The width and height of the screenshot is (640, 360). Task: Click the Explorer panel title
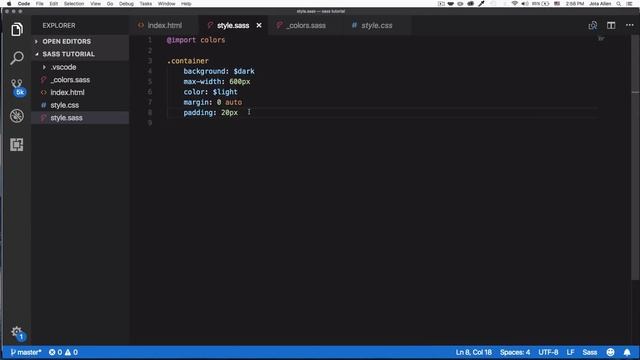(x=59, y=25)
